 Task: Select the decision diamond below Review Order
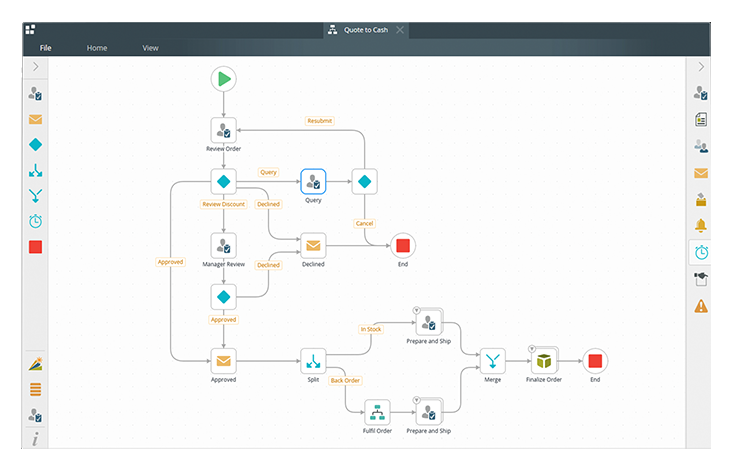tap(224, 181)
